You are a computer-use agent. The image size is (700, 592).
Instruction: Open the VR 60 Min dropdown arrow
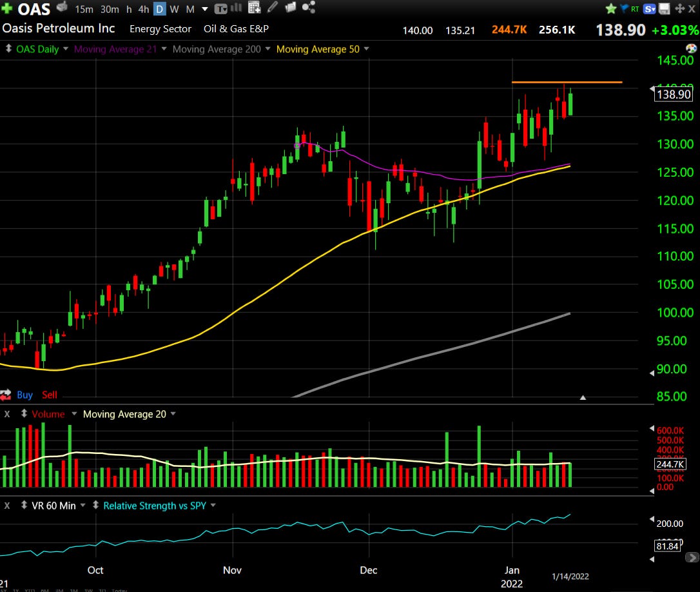tap(83, 506)
